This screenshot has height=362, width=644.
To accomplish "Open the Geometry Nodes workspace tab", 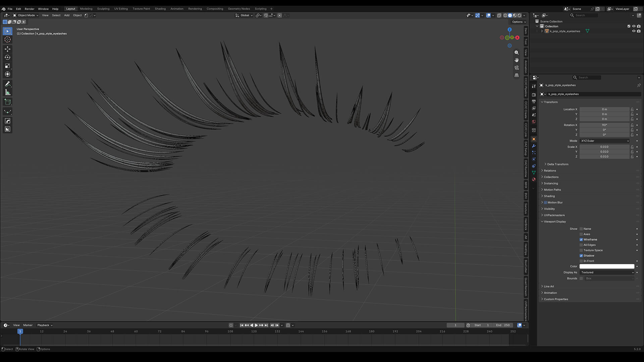I will coord(239,9).
